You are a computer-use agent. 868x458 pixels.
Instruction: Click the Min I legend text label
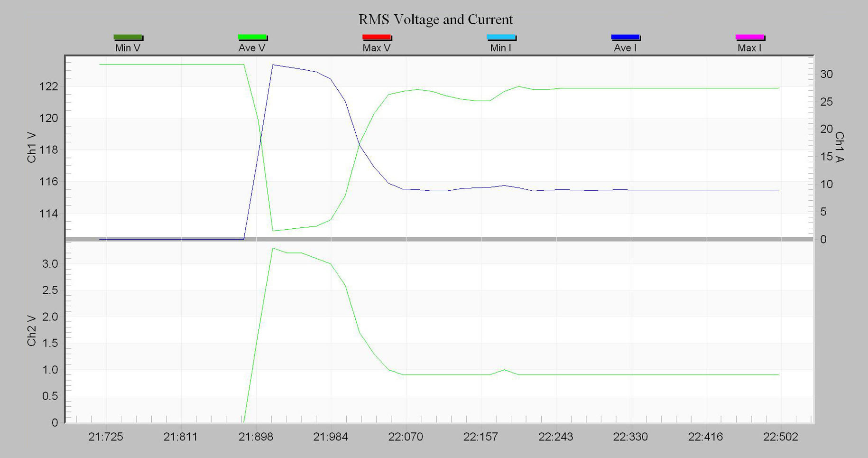501,47
